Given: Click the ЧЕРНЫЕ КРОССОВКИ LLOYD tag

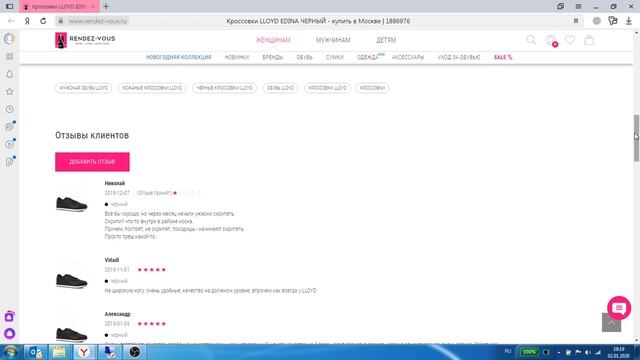Looking at the screenshot, I should pyautogui.click(x=224, y=88).
